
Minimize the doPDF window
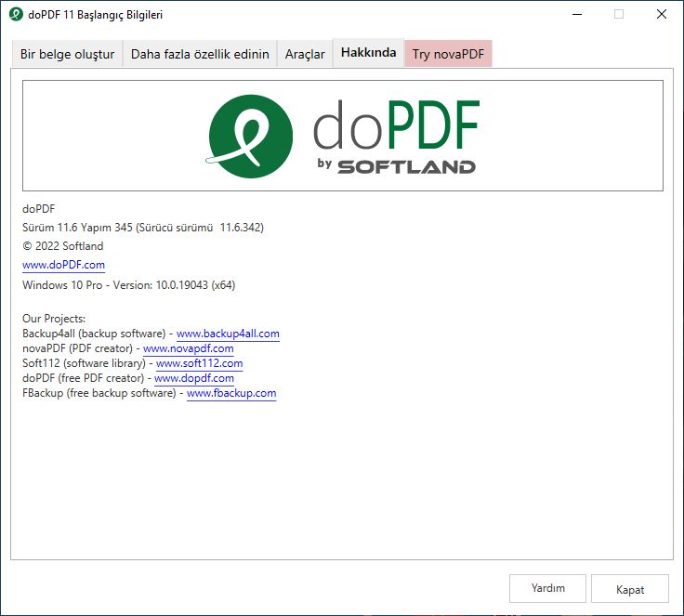577,14
